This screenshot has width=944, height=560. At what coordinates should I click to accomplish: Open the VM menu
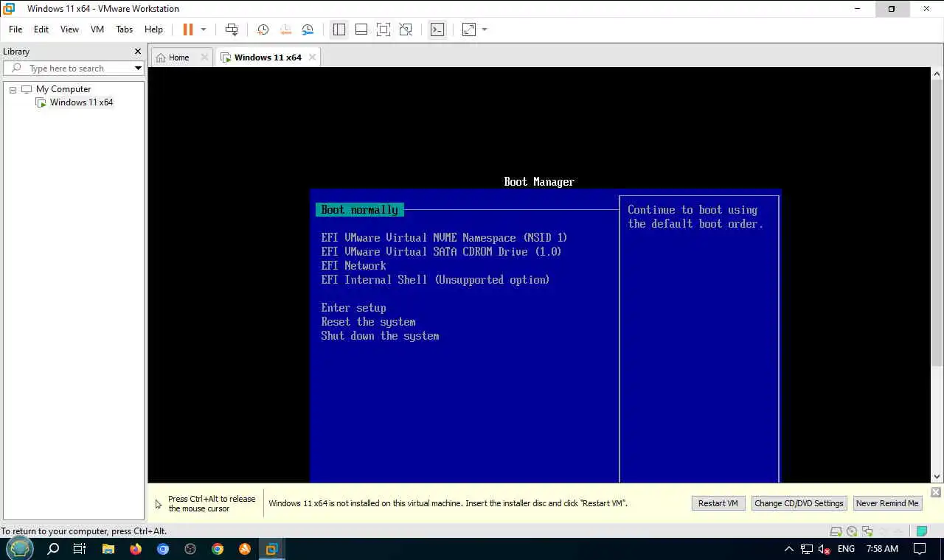click(x=97, y=29)
